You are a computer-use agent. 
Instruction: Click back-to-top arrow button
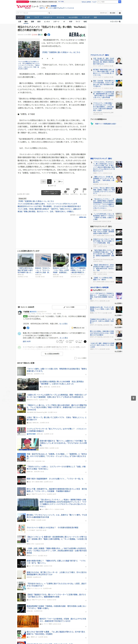[133, 398]
